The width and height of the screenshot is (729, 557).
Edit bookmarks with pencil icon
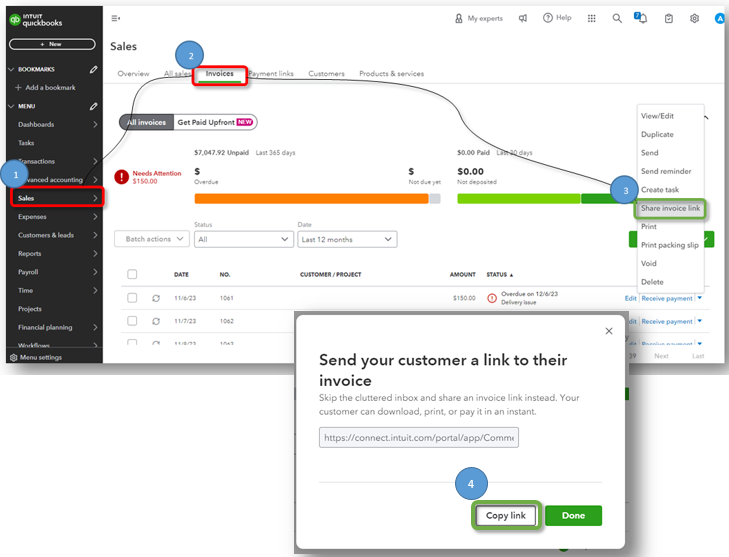click(93, 69)
